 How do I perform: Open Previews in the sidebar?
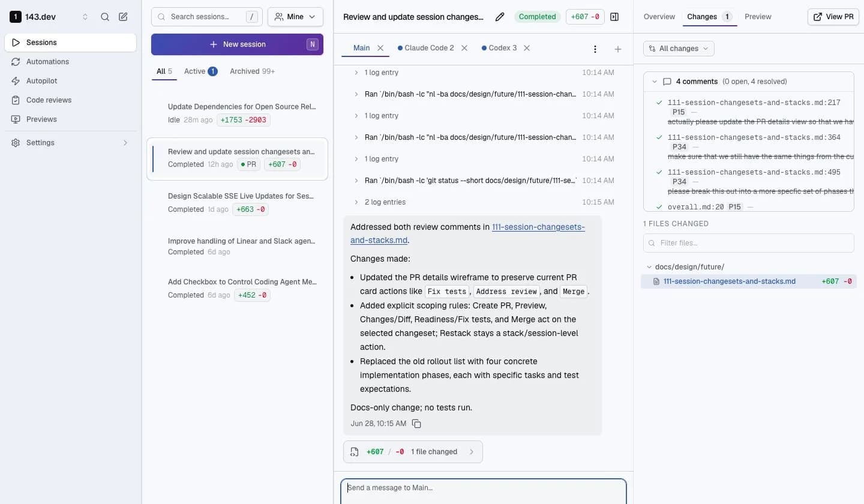coord(70,119)
